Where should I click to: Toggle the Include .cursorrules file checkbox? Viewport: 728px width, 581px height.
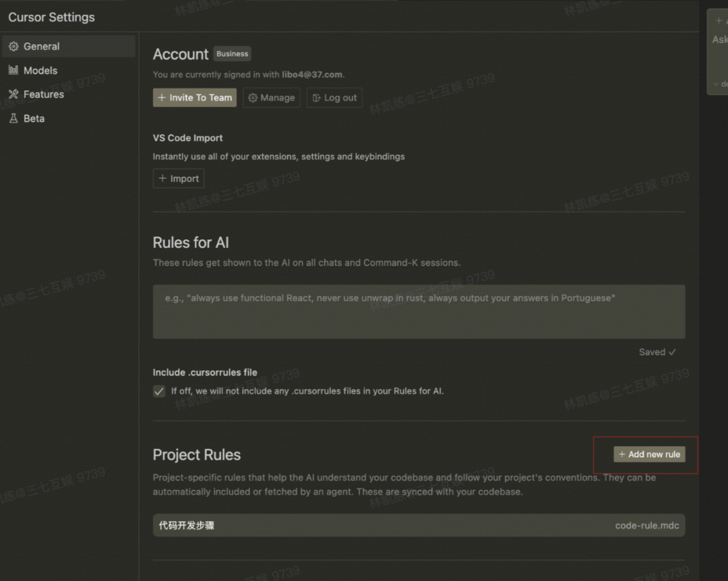coord(159,391)
